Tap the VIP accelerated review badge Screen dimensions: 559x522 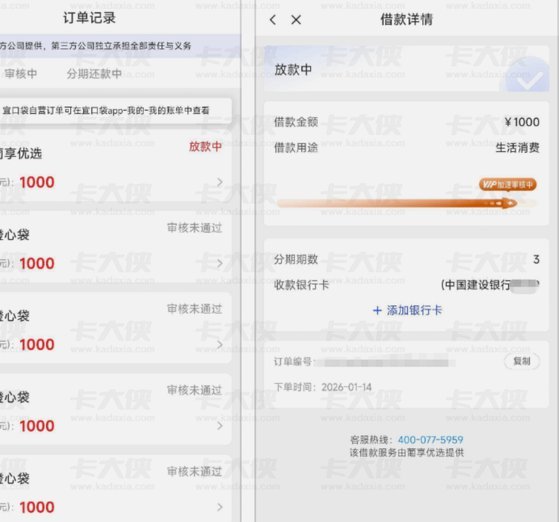click(x=508, y=184)
